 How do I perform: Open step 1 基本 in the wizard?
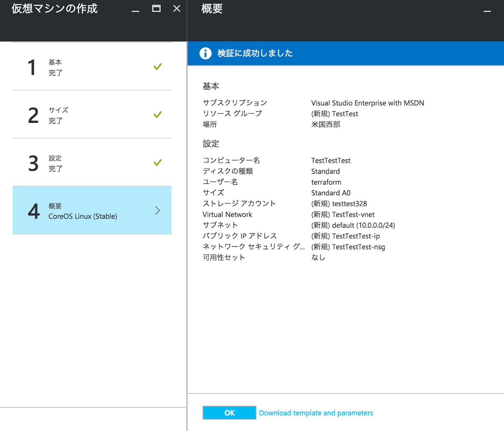click(92, 67)
